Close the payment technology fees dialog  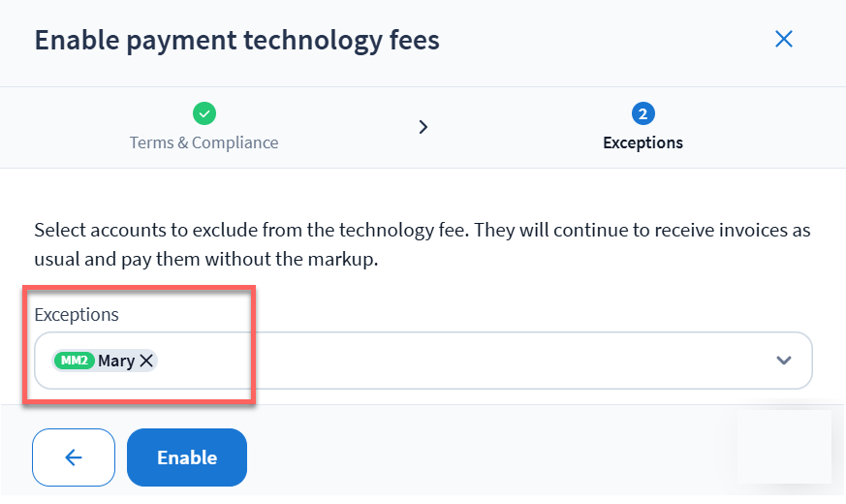tap(784, 39)
